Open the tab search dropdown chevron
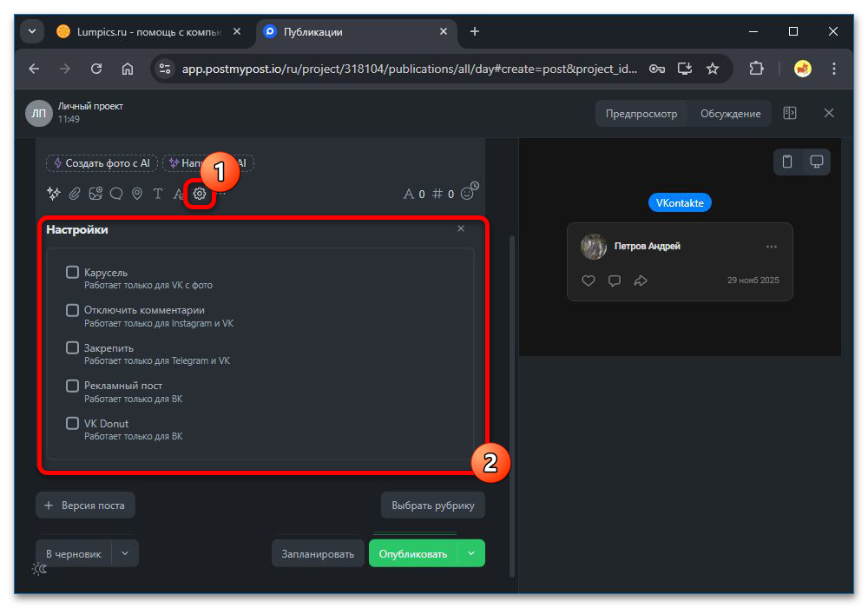The width and height of the screenshot is (868, 608). click(32, 31)
